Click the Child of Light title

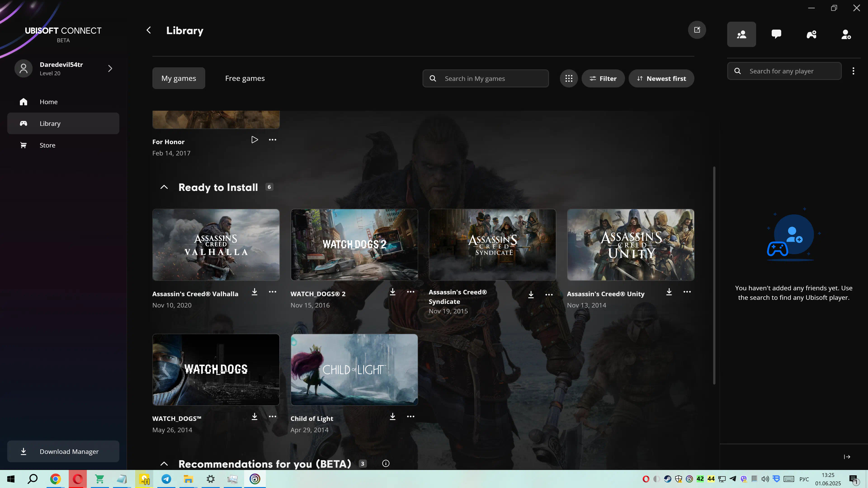pos(312,419)
